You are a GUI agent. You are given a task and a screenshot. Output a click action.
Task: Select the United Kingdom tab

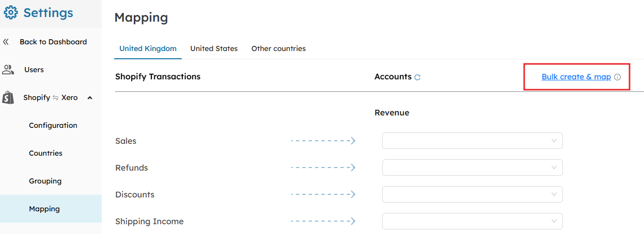click(x=148, y=48)
